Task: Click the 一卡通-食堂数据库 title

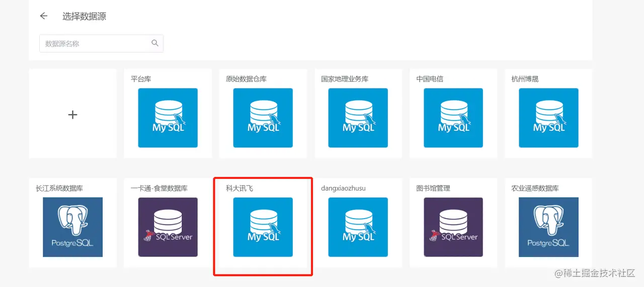Action: click(x=159, y=188)
